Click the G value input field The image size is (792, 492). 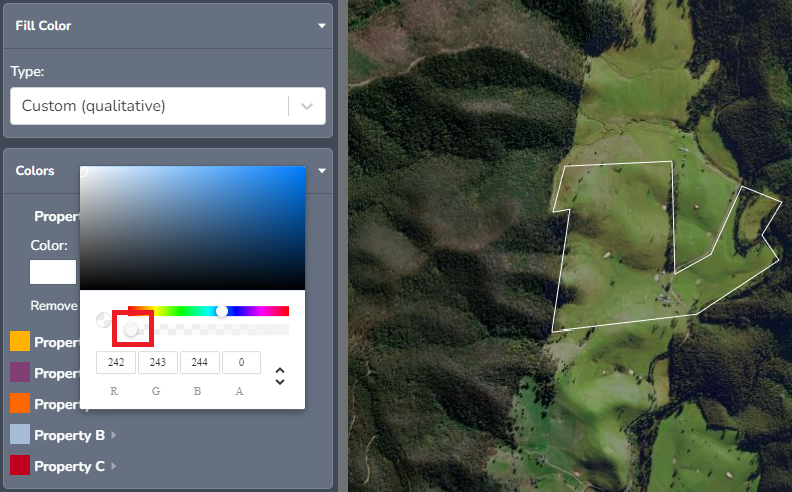(x=157, y=362)
